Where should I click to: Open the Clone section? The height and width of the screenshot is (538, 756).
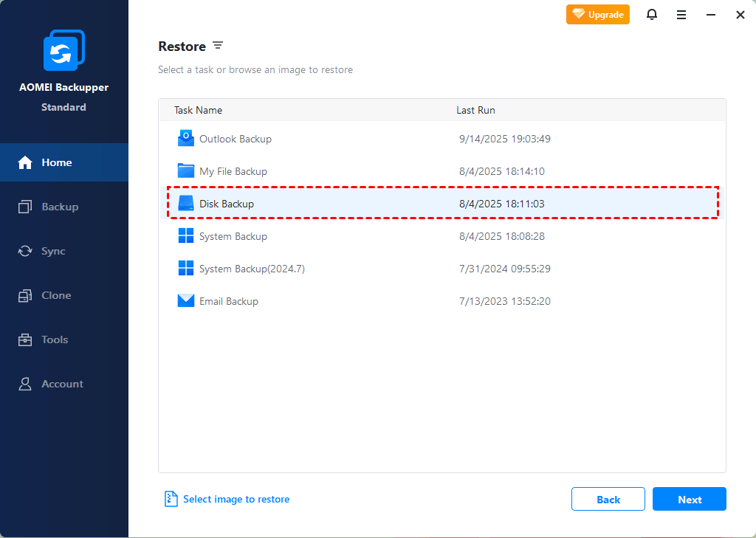(56, 295)
